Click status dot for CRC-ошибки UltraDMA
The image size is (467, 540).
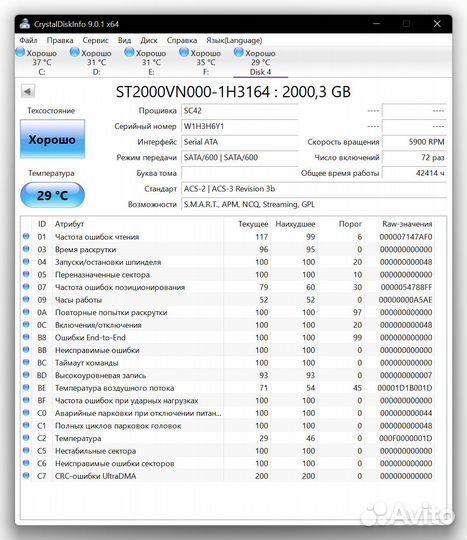(x=26, y=475)
